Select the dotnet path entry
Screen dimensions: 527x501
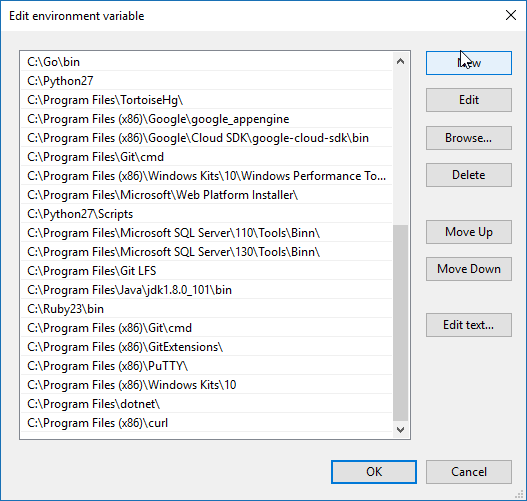tap(207, 404)
